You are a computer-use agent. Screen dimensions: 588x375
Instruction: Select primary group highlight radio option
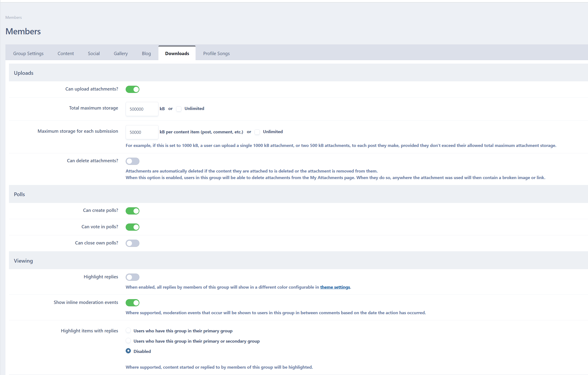(x=128, y=331)
